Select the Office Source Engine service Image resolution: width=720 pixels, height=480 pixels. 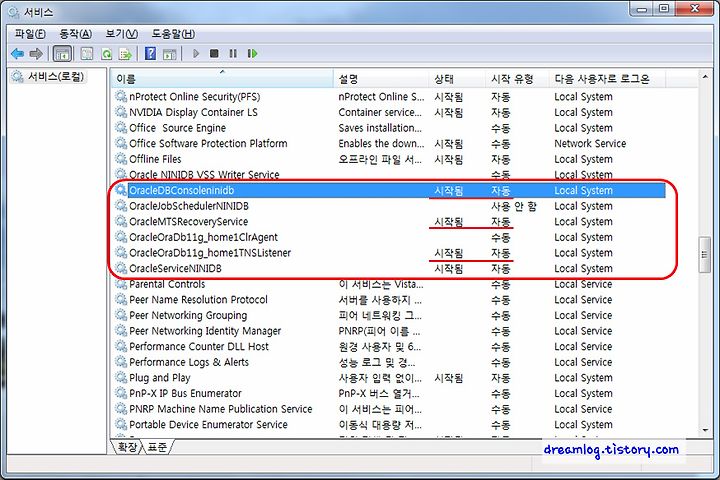[389, 128]
